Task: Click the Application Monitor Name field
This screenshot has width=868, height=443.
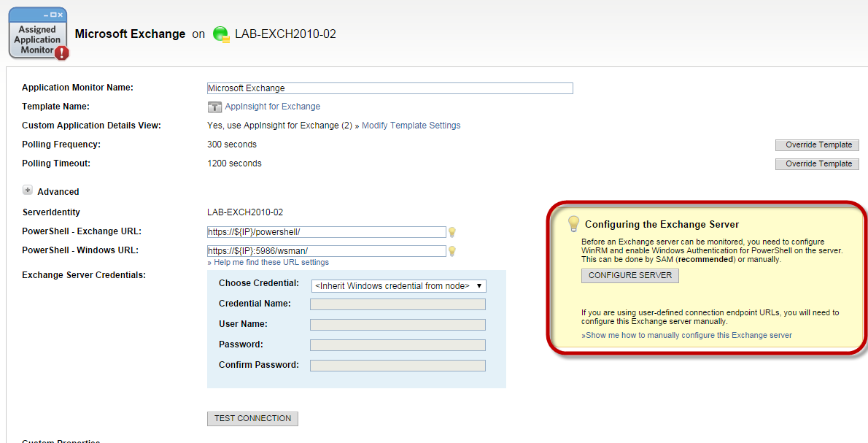Action: [x=390, y=88]
